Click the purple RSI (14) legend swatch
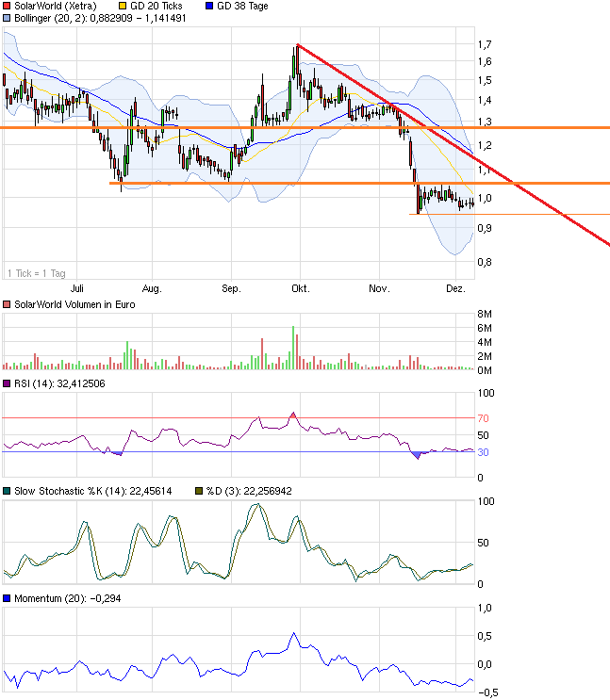The width and height of the screenshot is (610, 700). [7, 383]
